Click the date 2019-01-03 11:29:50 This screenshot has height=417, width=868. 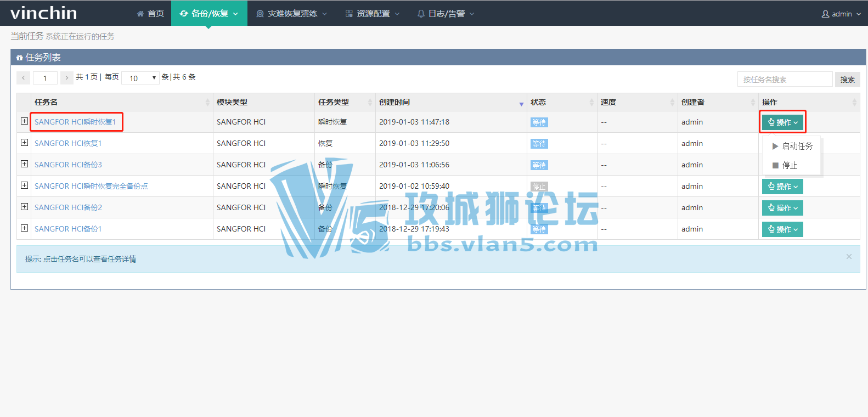pyautogui.click(x=414, y=143)
